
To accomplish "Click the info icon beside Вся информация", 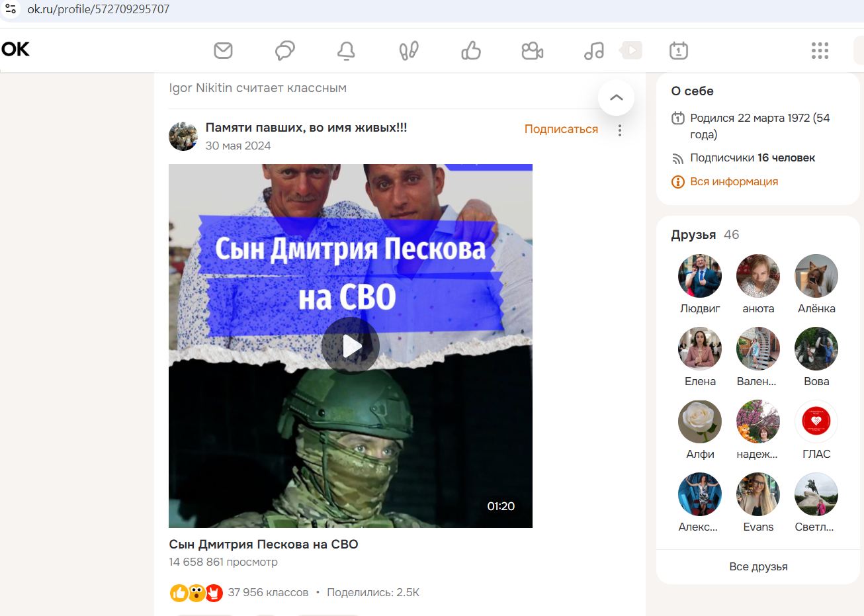I will tap(678, 182).
